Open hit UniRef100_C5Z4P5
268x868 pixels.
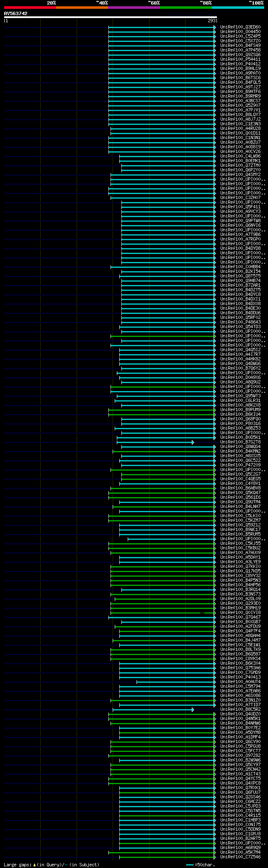pos(240,36)
